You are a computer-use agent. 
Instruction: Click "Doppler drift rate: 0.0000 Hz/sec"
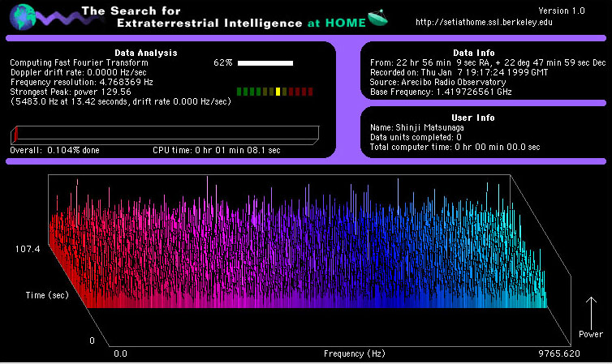79,72
